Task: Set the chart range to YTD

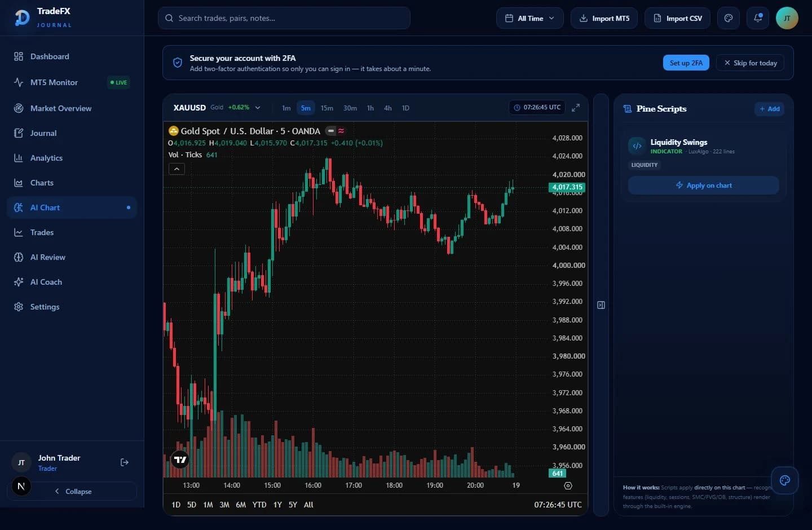Action: click(x=259, y=505)
